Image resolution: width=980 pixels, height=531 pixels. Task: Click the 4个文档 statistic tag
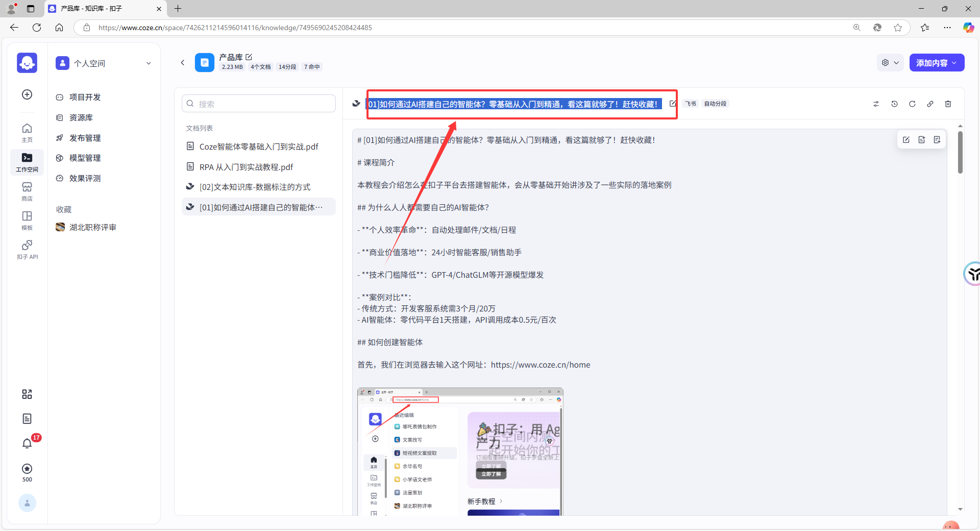point(260,67)
